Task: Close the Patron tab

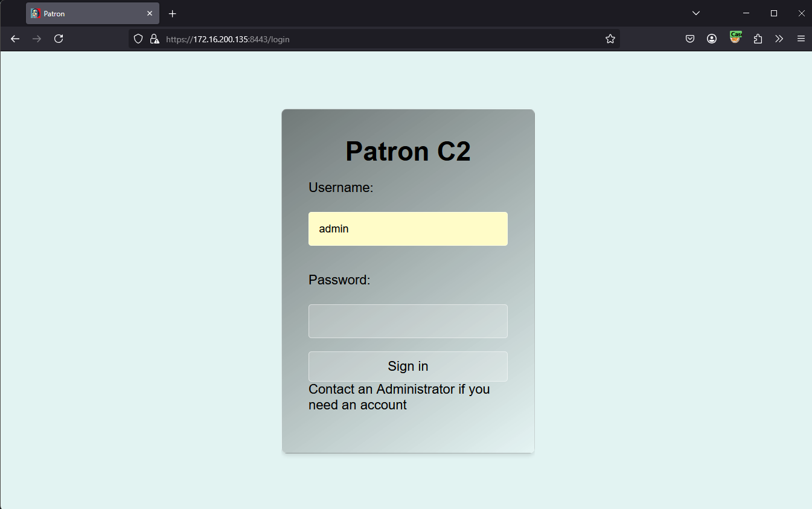Action: (x=150, y=13)
